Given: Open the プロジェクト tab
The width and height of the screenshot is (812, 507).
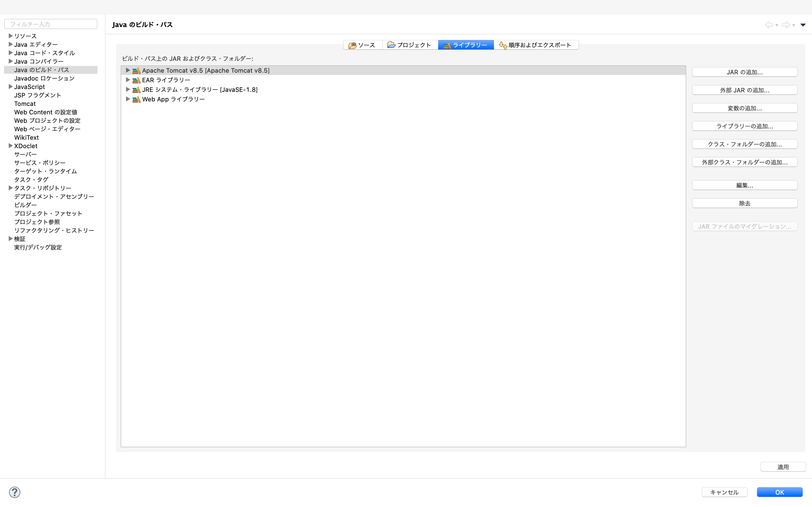Looking at the screenshot, I should pyautogui.click(x=410, y=45).
